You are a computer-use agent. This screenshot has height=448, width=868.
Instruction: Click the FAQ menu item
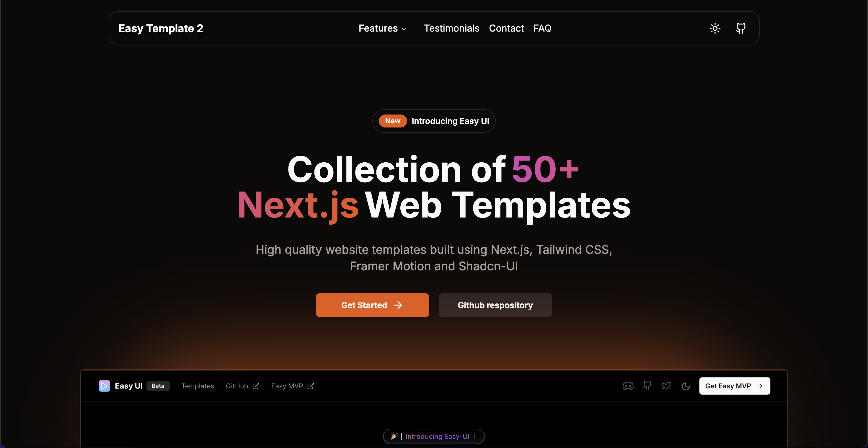tap(542, 28)
